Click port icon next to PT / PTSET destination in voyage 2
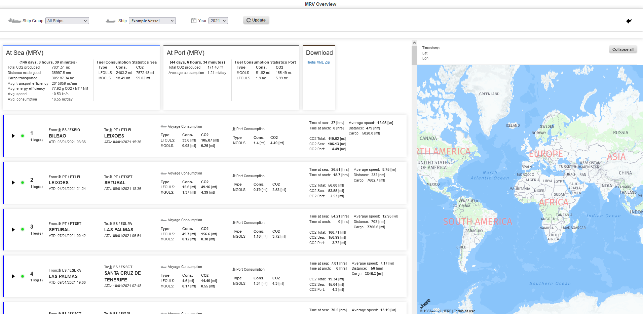The height and width of the screenshot is (315, 644). click(111, 177)
